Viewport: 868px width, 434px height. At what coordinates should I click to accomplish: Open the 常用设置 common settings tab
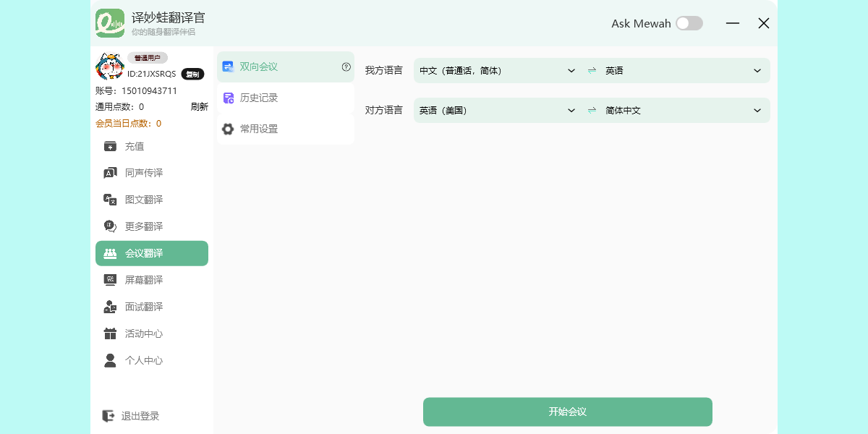[285, 129]
